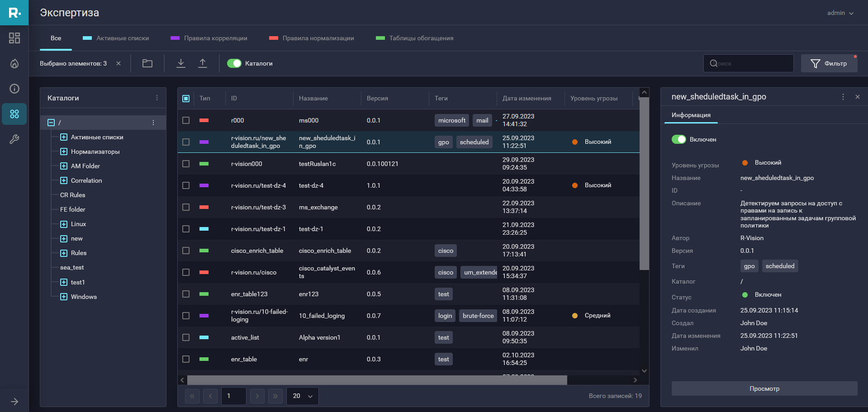
Task: Check the cisco_enrich_table row checkbox
Action: point(186,251)
